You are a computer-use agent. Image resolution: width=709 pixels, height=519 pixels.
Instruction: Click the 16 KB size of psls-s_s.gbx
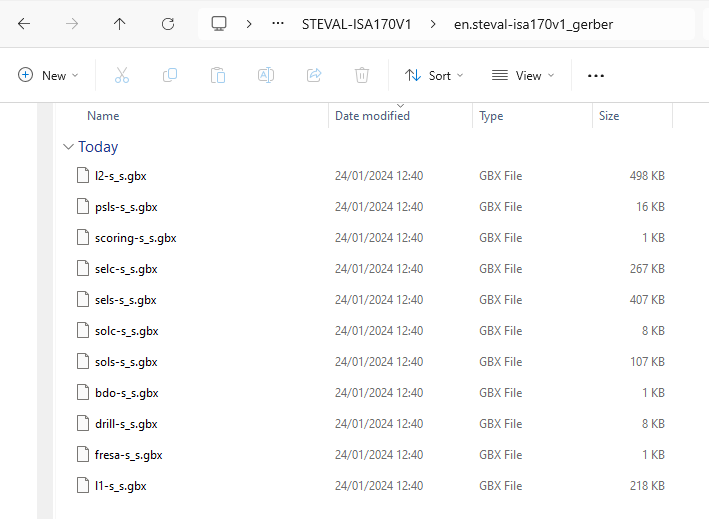[x=650, y=207]
